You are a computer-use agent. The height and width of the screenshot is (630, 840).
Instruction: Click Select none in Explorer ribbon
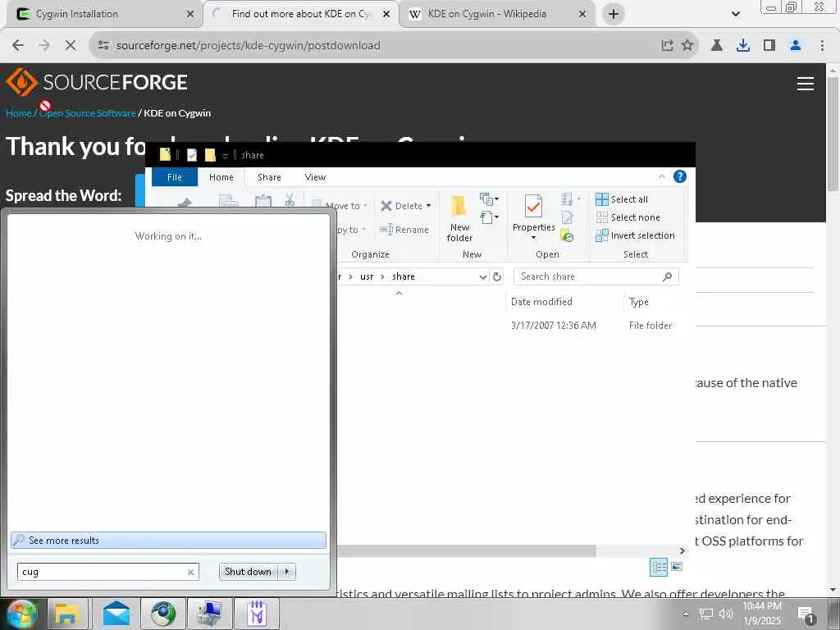628,217
